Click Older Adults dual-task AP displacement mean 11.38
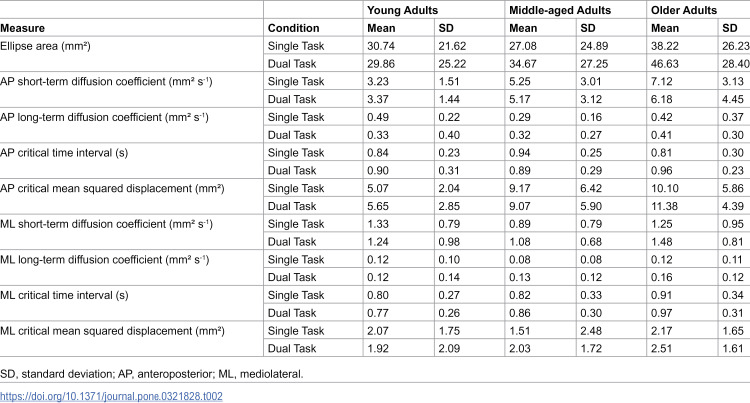 tap(664, 206)
